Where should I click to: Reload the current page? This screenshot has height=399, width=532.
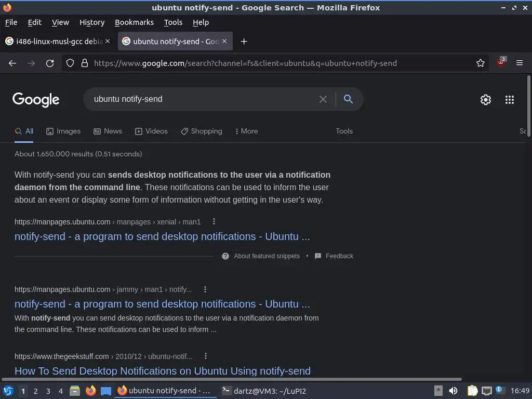[50, 63]
